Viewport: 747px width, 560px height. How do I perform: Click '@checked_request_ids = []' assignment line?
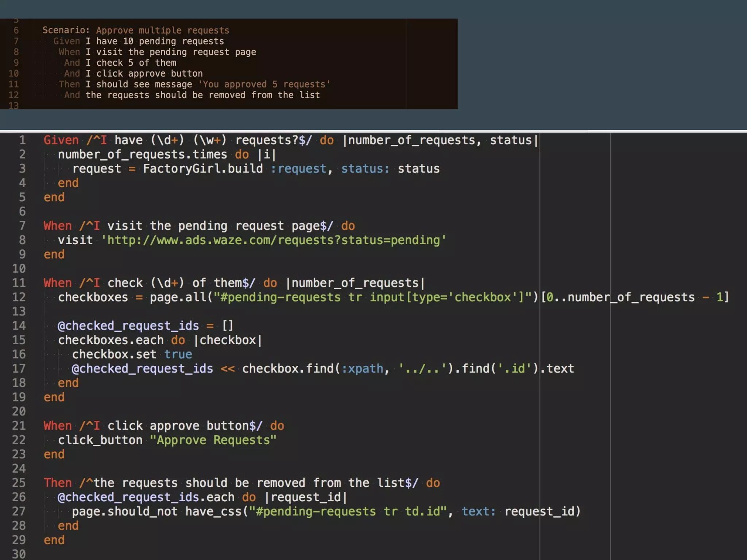click(x=145, y=326)
